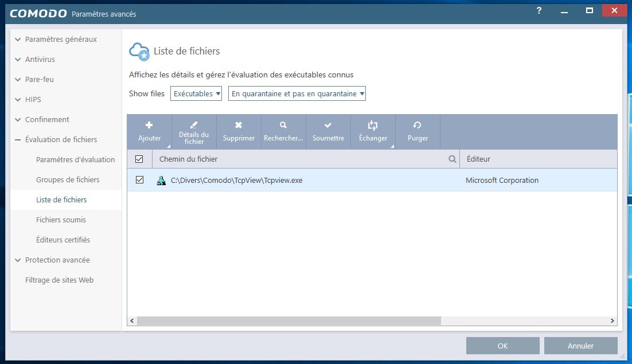
Task: Select the C:\Divers\Comodo\TcpView\Tcpview.exe path
Action: coord(237,181)
